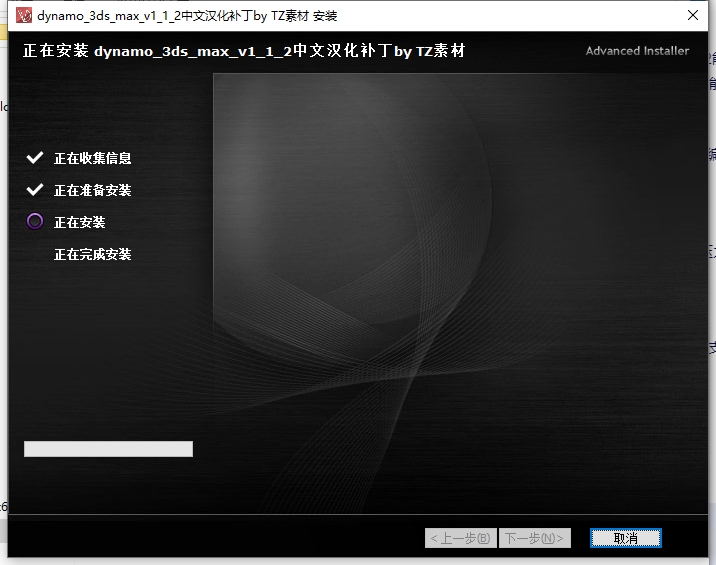Viewport: 716px width, 565px height.
Task: Click the 正在安装 step text
Action: click(x=80, y=222)
